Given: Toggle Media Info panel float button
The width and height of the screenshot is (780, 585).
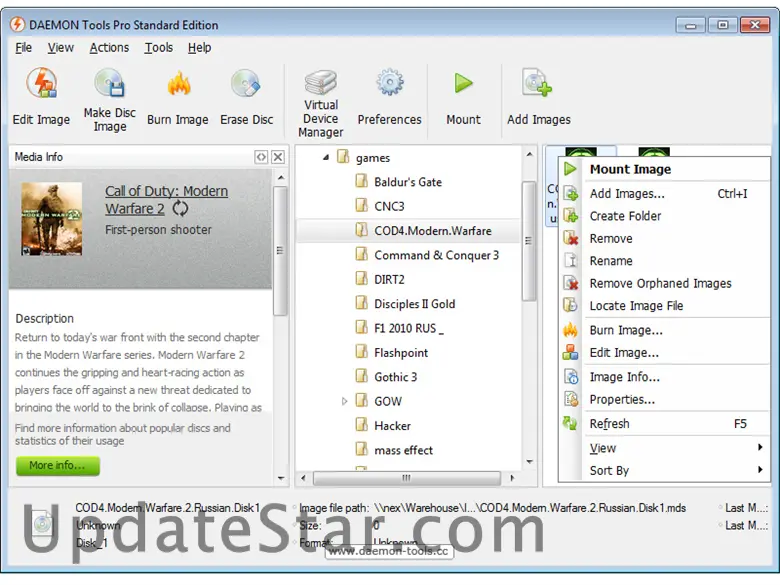Looking at the screenshot, I should coord(261,157).
